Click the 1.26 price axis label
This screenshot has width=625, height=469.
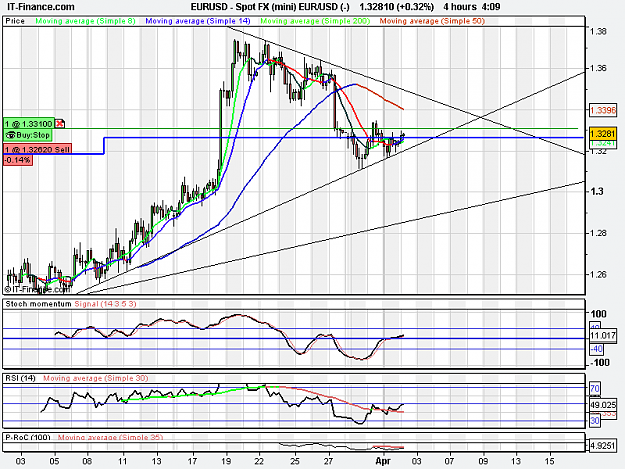598,274
